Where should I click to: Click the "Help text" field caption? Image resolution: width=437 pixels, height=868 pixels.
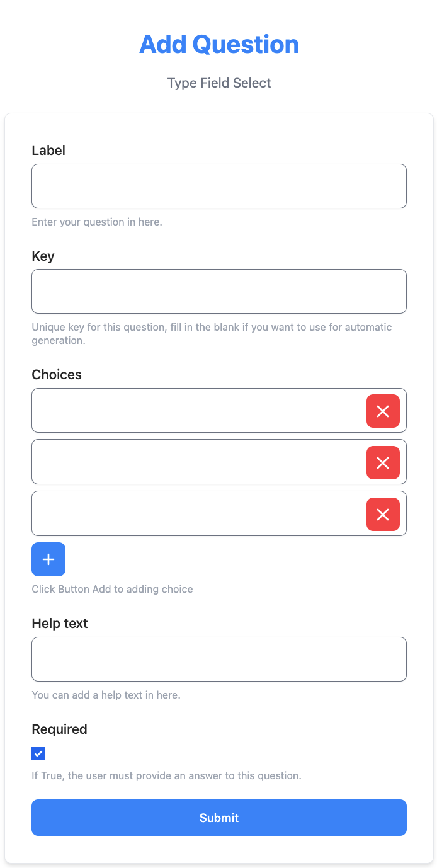point(60,623)
